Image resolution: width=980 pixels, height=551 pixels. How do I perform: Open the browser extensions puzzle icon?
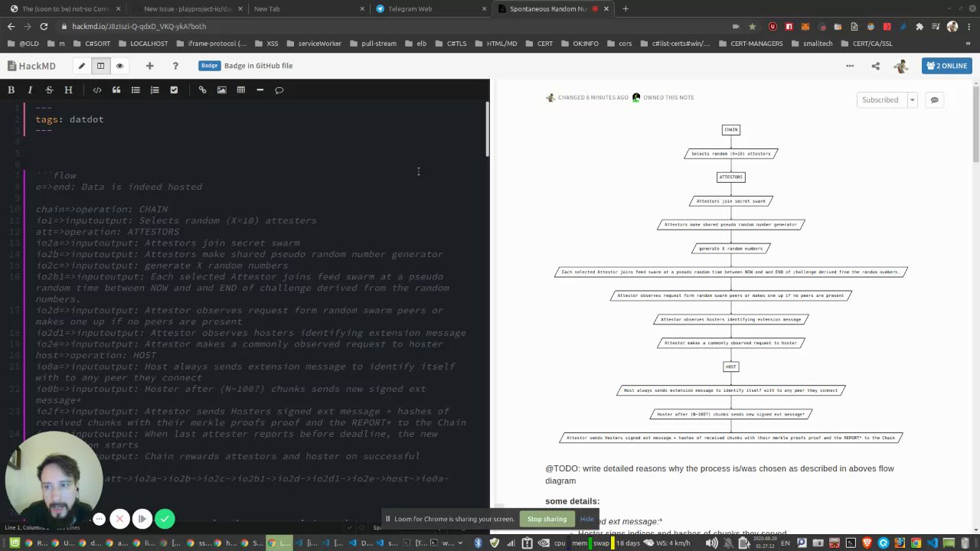tap(920, 26)
